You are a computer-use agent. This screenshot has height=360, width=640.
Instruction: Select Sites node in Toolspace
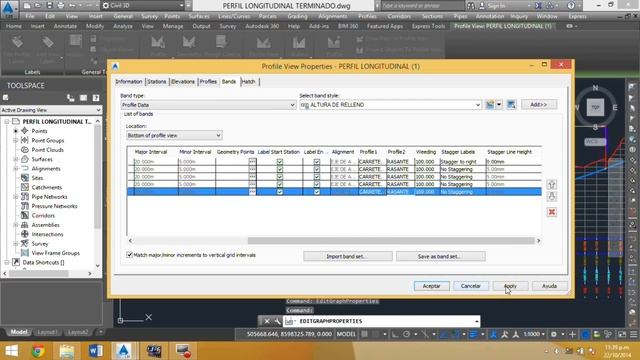pos(37,178)
